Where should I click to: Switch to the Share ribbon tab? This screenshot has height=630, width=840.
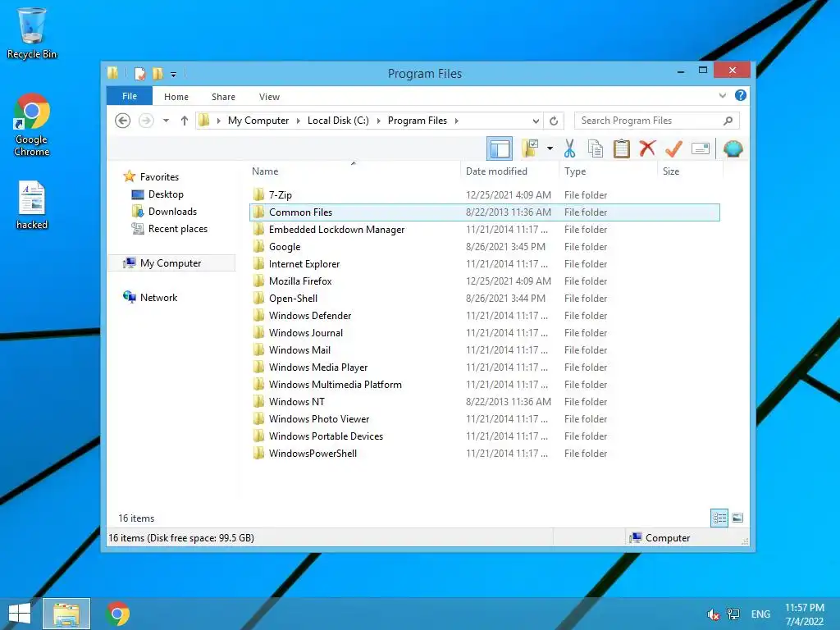[x=223, y=97]
